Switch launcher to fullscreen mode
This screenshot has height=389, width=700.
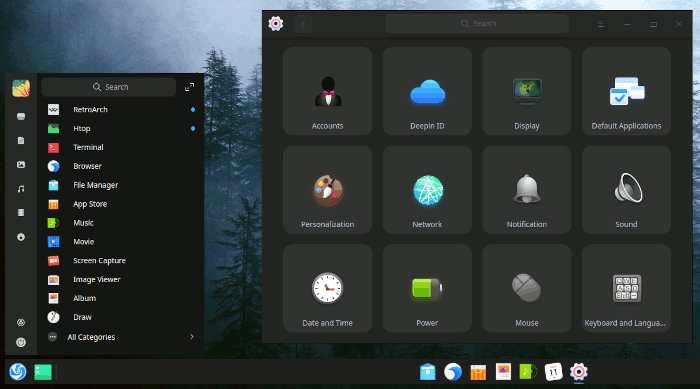189,87
